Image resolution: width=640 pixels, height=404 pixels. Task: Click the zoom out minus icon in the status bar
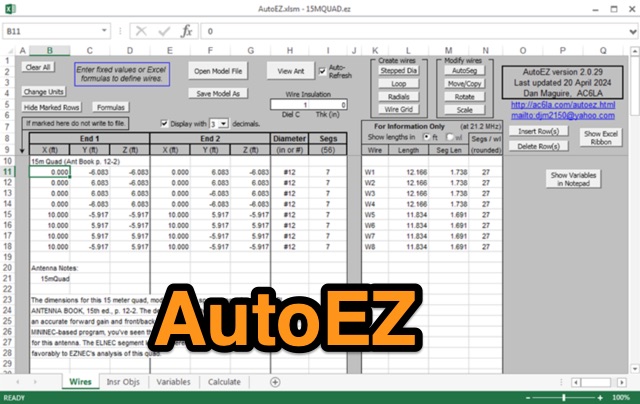528,397
